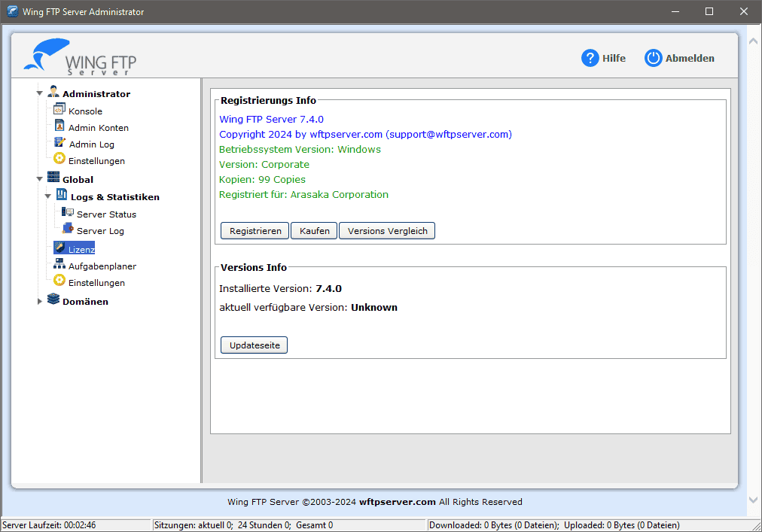Open Hilfe link text

(x=614, y=58)
